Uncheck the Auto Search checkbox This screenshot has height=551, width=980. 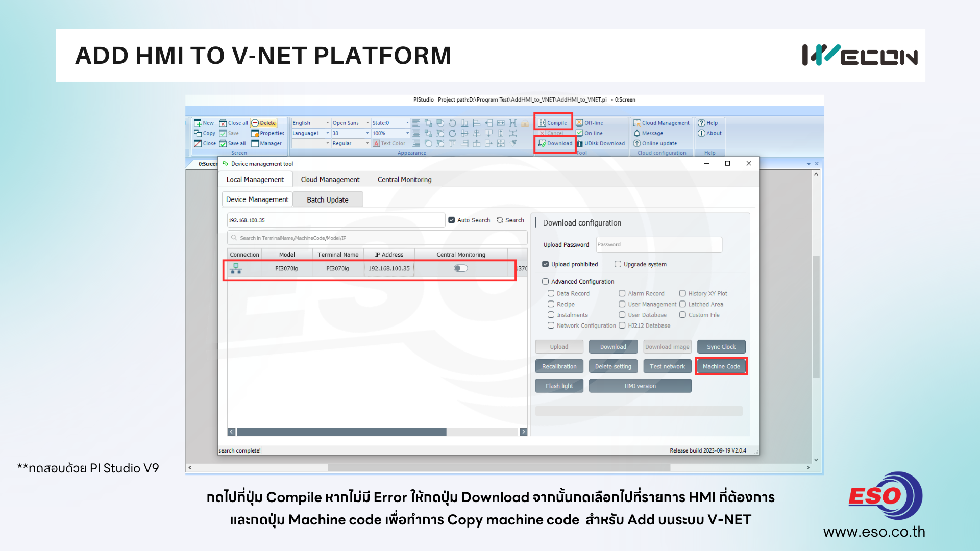(x=452, y=220)
